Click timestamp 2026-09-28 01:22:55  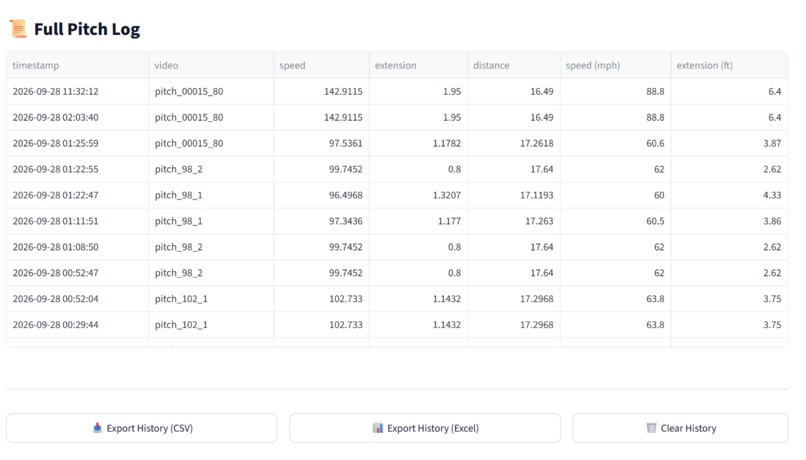[x=56, y=169]
